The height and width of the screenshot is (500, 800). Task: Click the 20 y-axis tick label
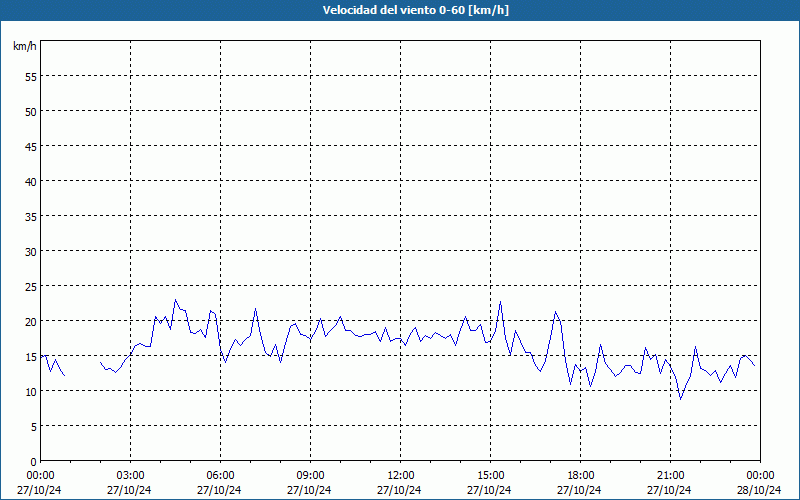point(30,321)
